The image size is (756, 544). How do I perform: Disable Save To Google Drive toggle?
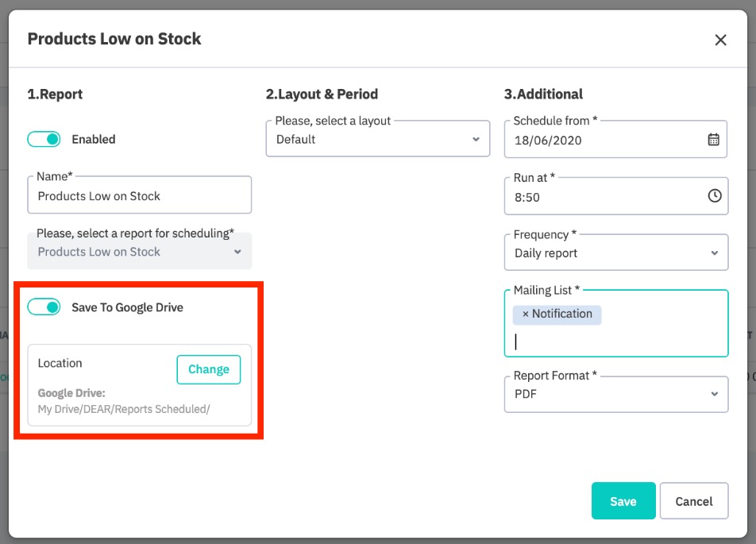coord(44,307)
